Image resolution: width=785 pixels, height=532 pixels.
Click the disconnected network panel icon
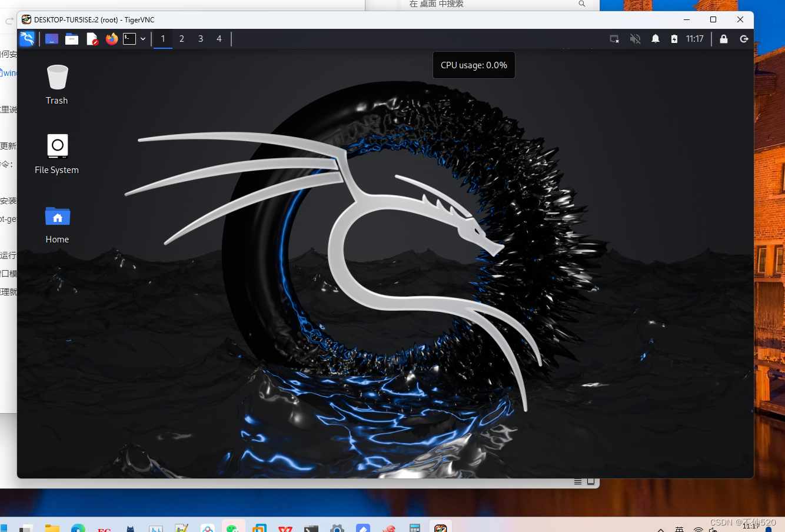(x=614, y=39)
